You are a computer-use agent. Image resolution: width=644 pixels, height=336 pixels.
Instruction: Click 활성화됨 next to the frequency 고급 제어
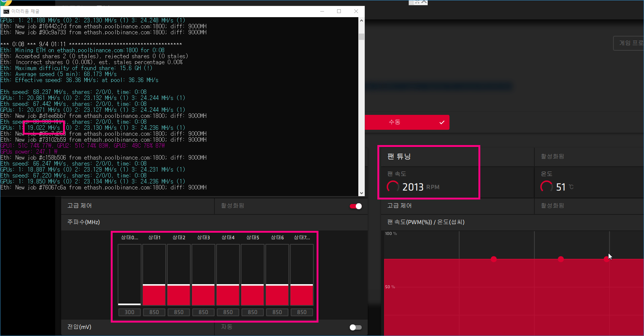tap(233, 206)
